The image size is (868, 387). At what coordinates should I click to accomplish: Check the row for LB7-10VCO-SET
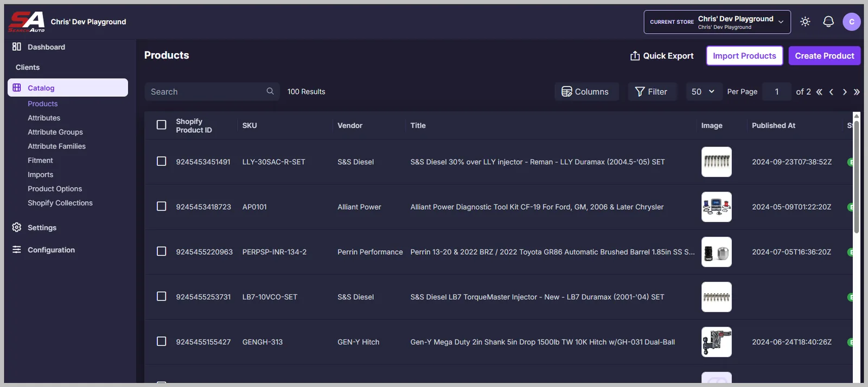pos(161,296)
